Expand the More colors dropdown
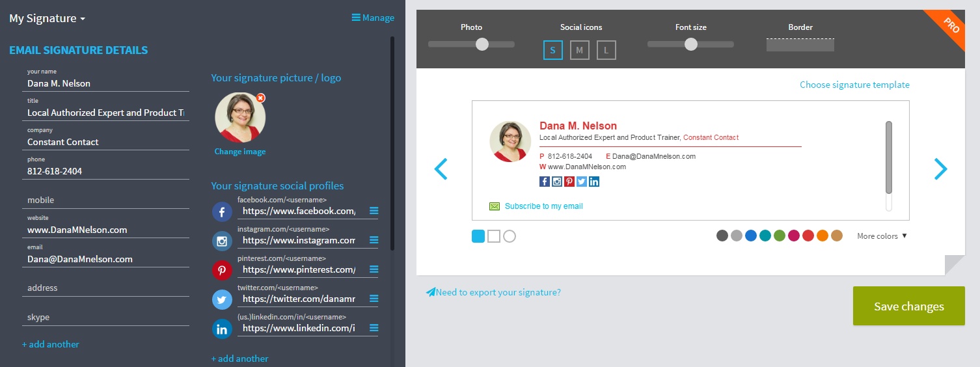The height and width of the screenshot is (367, 980). (x=882, y=236)
